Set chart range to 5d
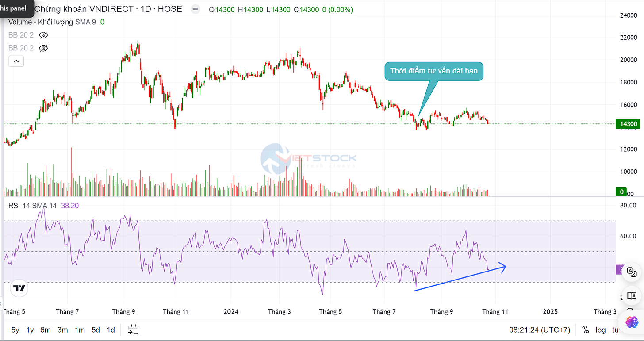The width and height of the screenshot is (644, 341). pyautogui.click(x=96, y=330)
